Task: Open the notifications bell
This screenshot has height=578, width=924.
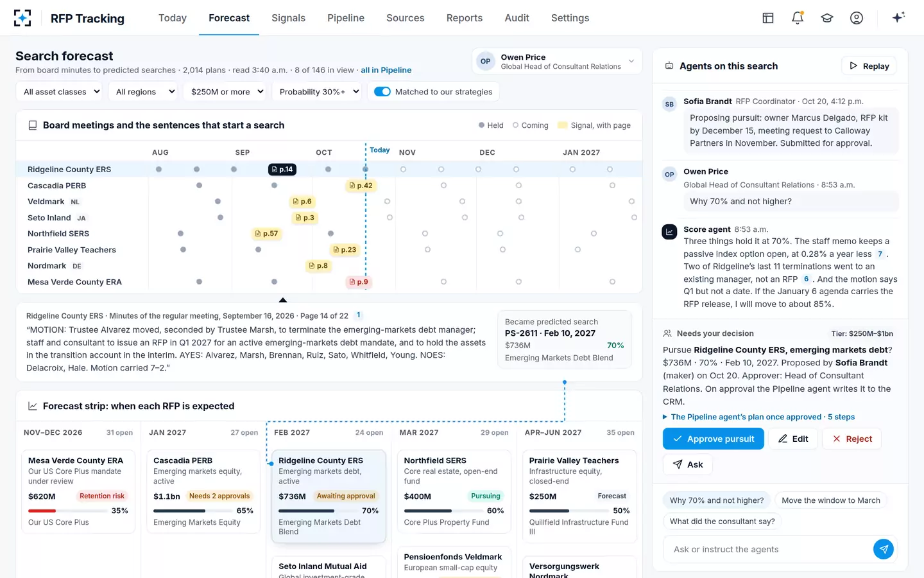Action: coord(798,18)
